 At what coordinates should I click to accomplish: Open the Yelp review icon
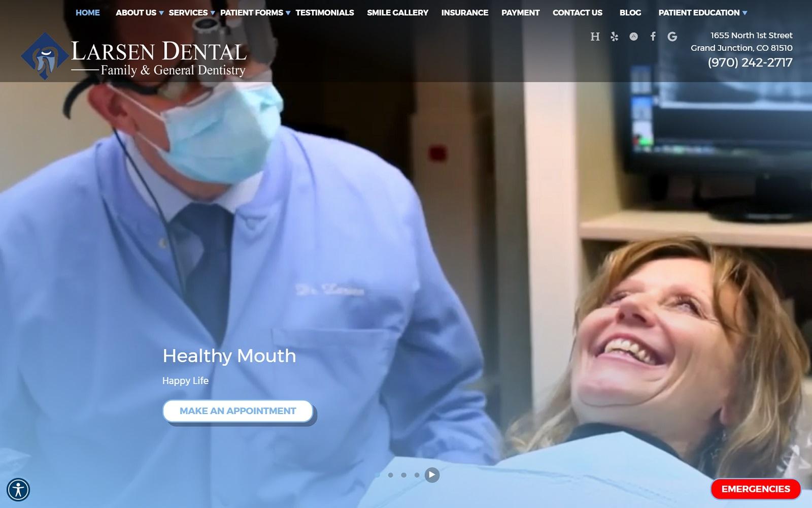pos(615,37)
